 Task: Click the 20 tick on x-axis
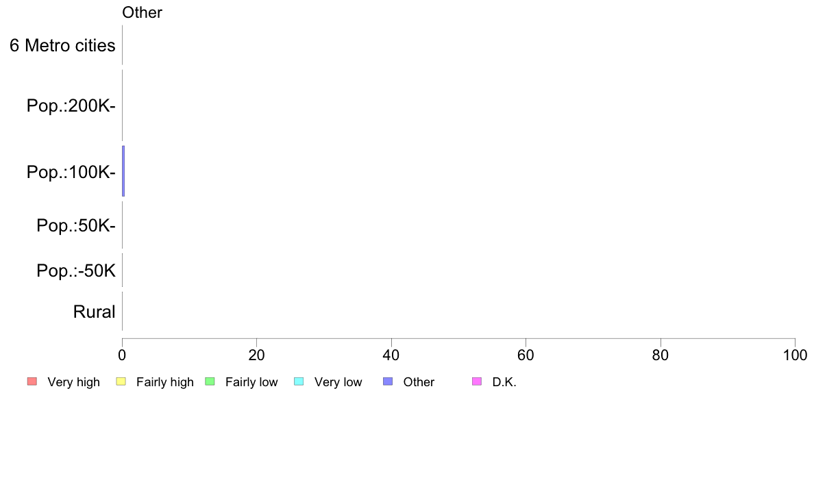coord(256,355)
